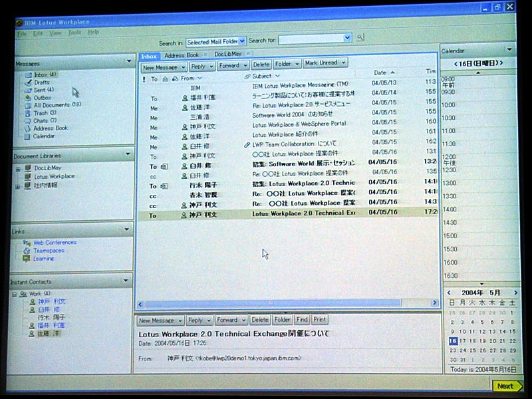Open the Messages panel dropdown arrow
Image resolution: width=532 pixels, height=399 pixels.
tap(129, 61)
